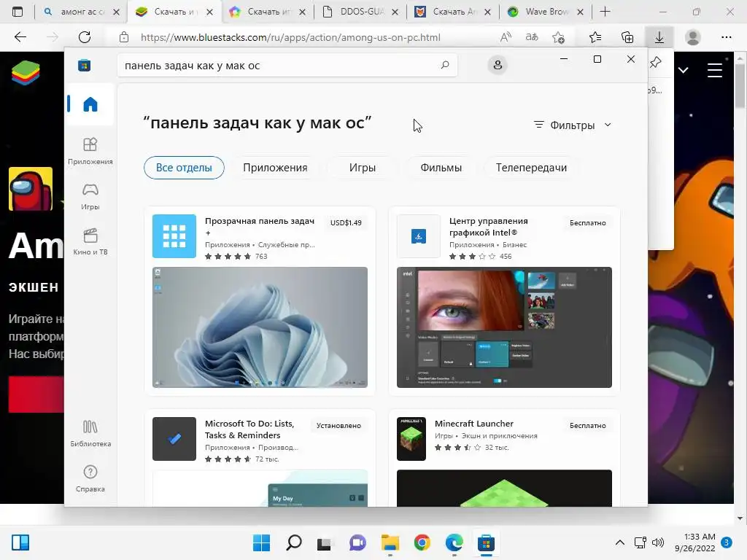
Task: Click Edge address bar URL
Action: 290,37
